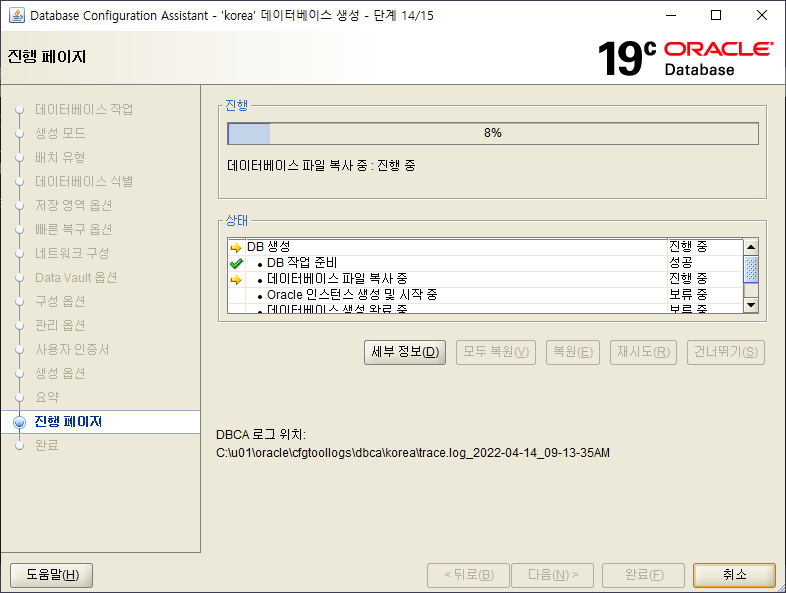
Task: Open 세부 정보(D) details
Action: [x=405, y=352]
